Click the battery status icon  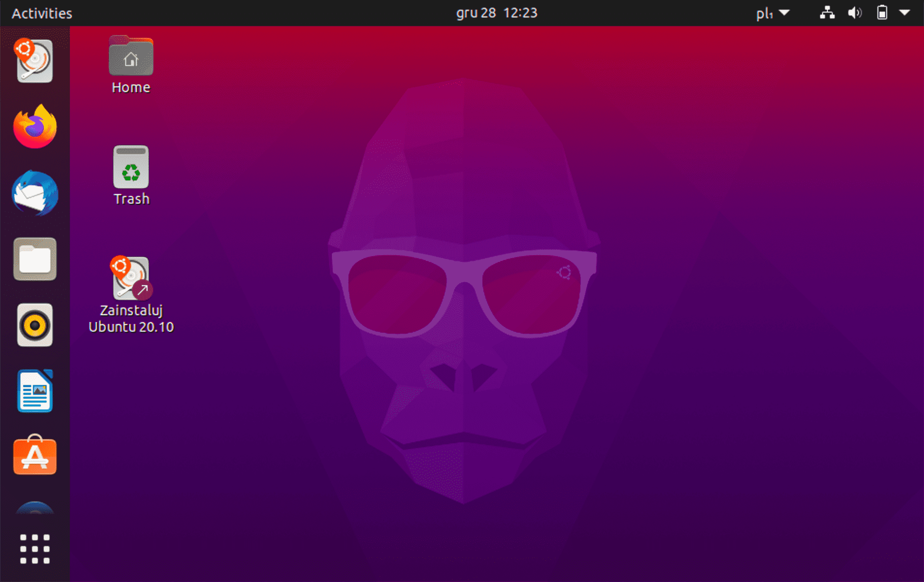click(882, 13)
